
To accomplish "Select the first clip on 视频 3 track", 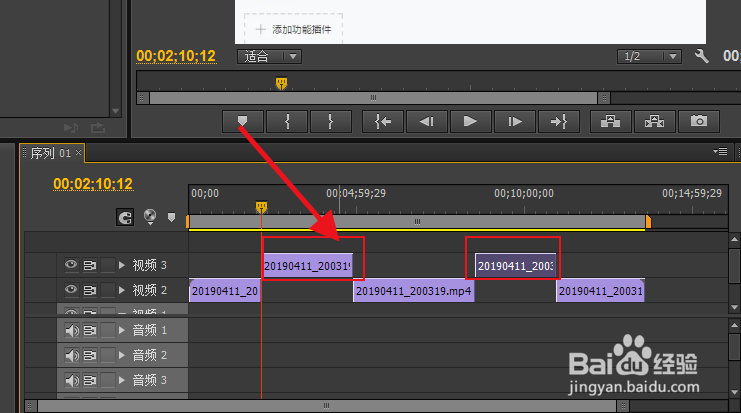I will (308, 266).
